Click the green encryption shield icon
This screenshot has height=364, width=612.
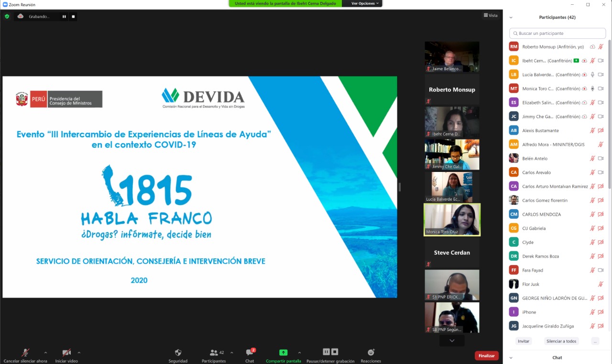coord(7,16)
